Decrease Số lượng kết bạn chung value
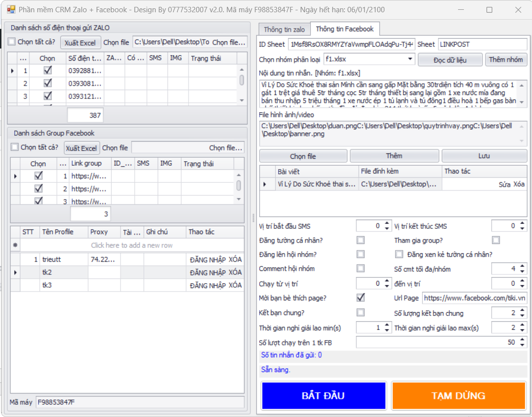 coord(522,316)
